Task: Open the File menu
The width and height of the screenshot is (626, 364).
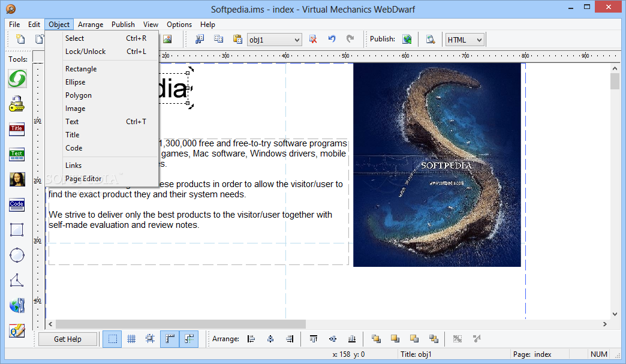Action: click(14, 25)
